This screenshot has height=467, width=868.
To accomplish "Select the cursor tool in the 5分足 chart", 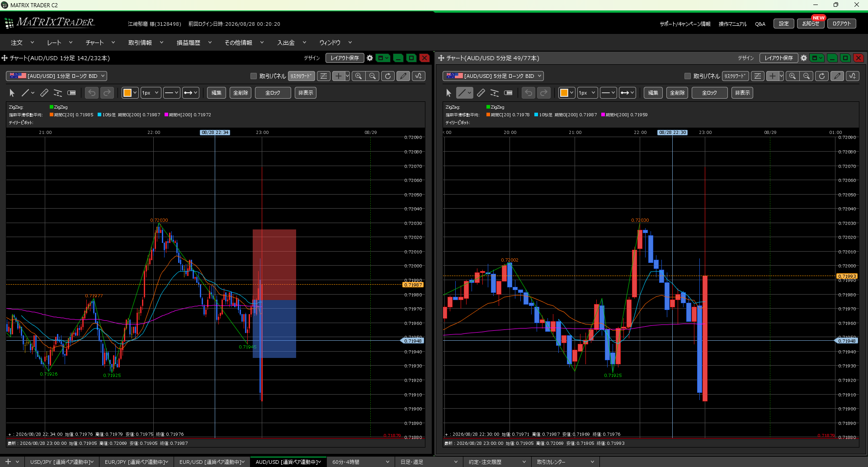I will point(449,93).
